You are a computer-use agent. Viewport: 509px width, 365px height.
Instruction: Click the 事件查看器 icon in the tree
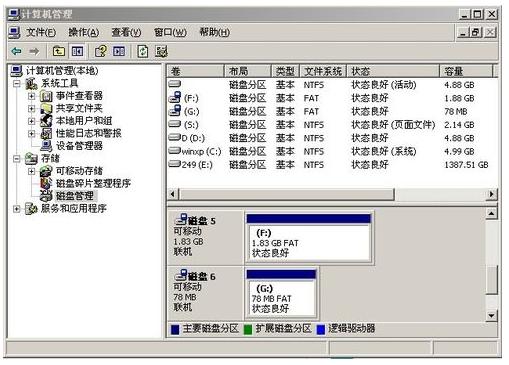(x=46, y=96)
